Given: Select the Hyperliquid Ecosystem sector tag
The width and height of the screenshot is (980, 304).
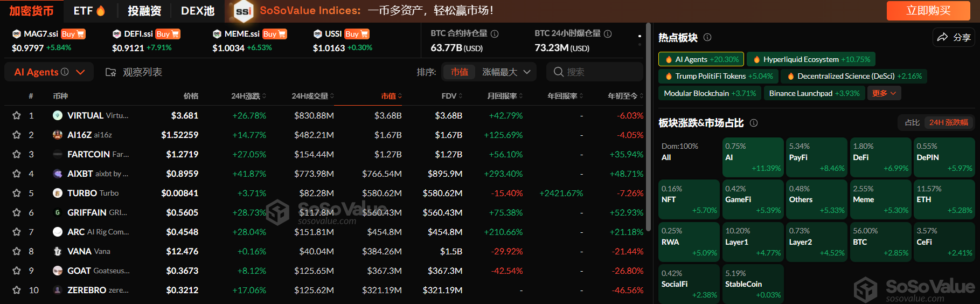Looking at the screenshot, I should 811,59.
